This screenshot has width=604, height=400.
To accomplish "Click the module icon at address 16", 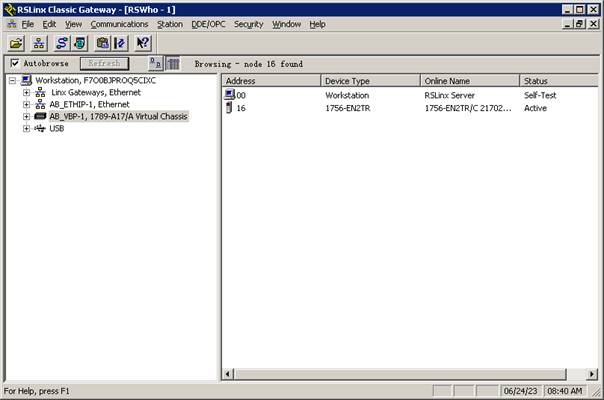I will (229, 108).
